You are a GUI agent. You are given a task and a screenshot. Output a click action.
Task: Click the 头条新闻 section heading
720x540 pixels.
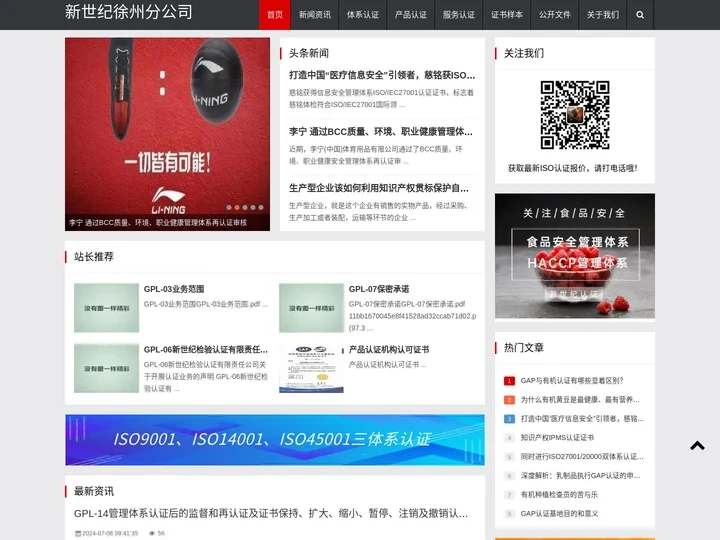[x=309, y=53]
